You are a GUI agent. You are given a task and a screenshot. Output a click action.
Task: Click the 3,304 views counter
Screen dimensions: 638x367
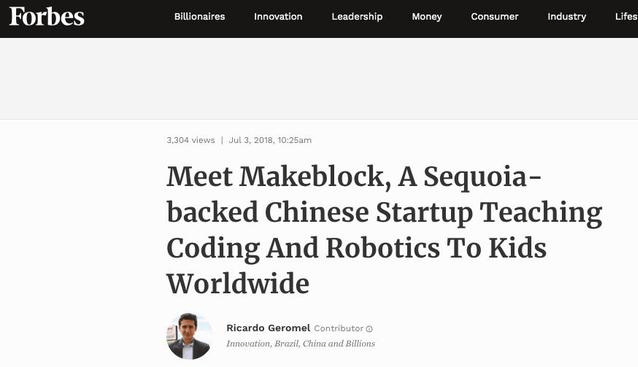190,140
